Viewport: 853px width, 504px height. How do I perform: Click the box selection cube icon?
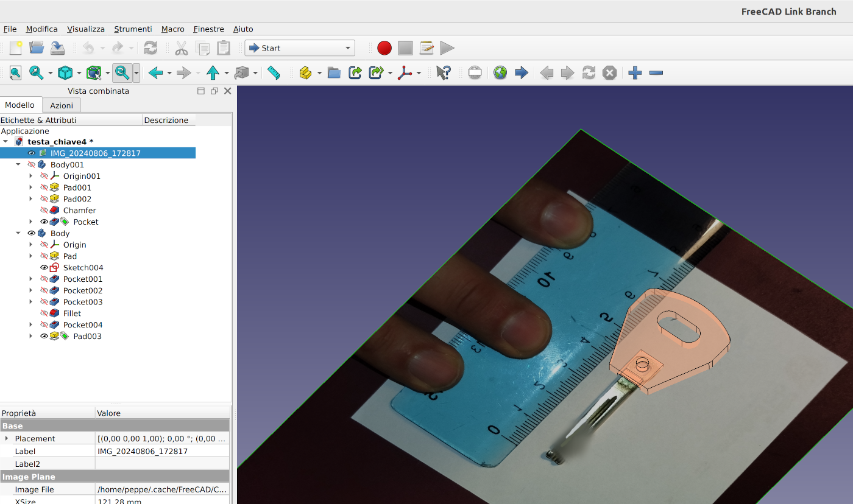click(x=93, y=73)
